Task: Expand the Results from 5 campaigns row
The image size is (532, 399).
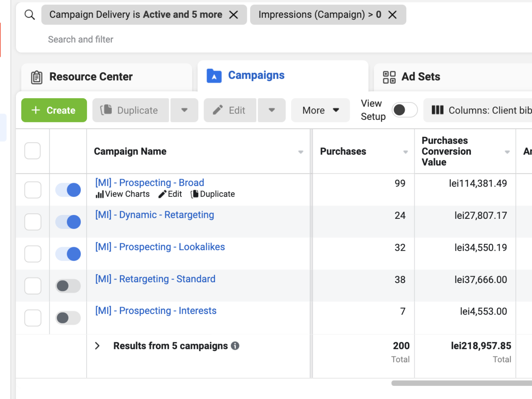Action: click(98, 346)
